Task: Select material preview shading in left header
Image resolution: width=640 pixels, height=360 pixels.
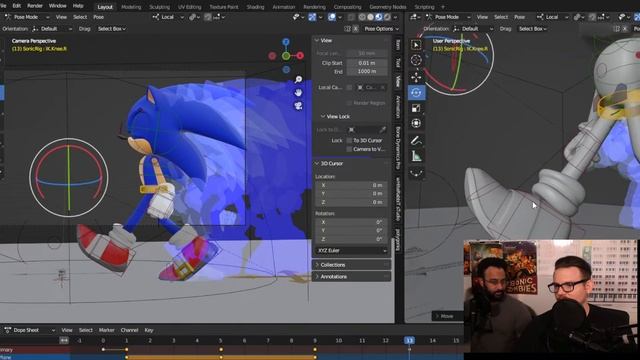Action: tap(378, 17)
